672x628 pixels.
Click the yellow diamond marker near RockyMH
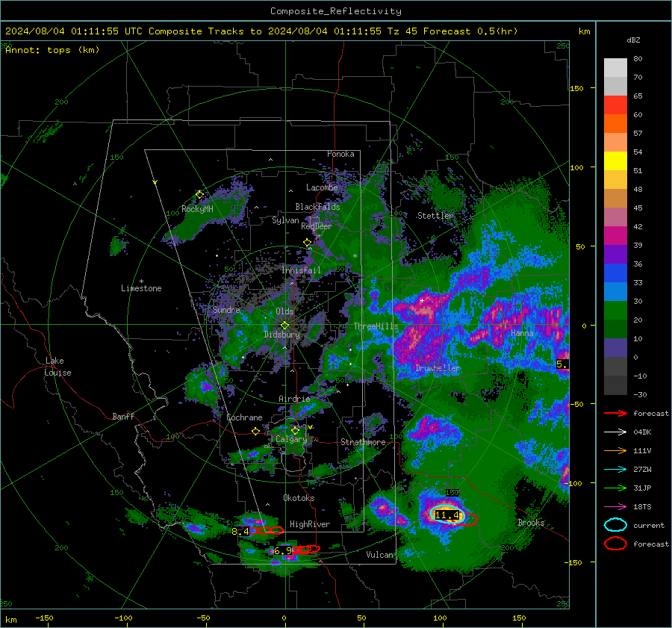coord(199,195)
